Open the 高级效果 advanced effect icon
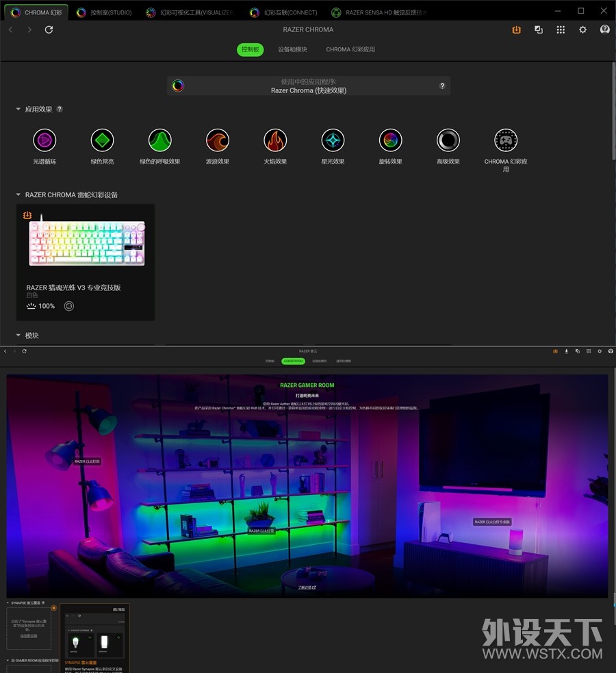This screenshot has width=616, height=673. (448, 140)
